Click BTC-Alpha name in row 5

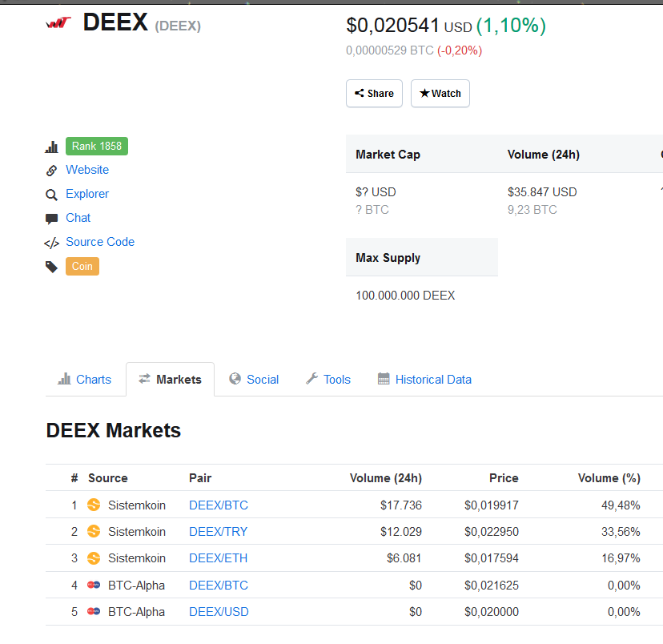[x=136, y=612]
